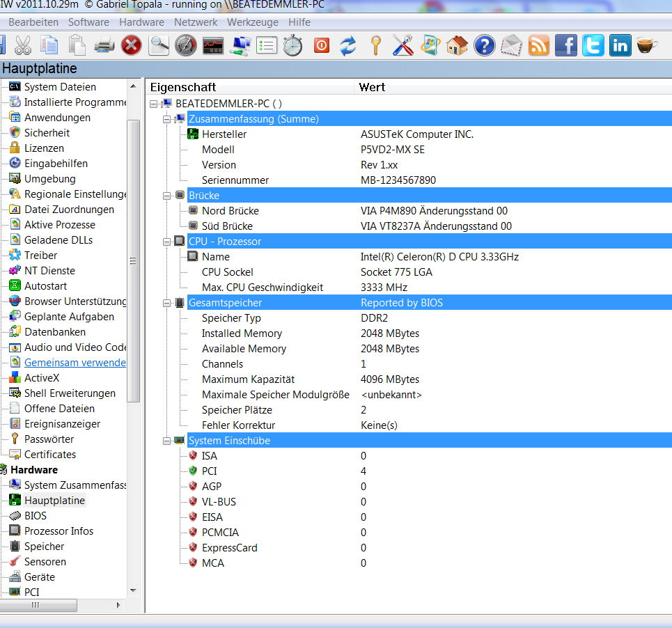Click the house home icon
This screenshot has width=672, height=628.
pos(457,45)
